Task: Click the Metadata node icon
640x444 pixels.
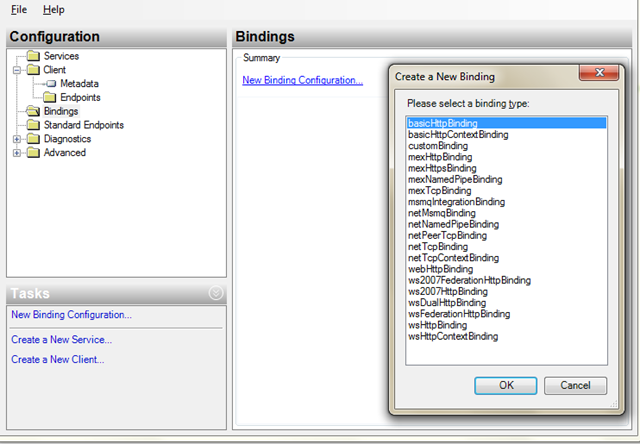Action: [51, 84]
